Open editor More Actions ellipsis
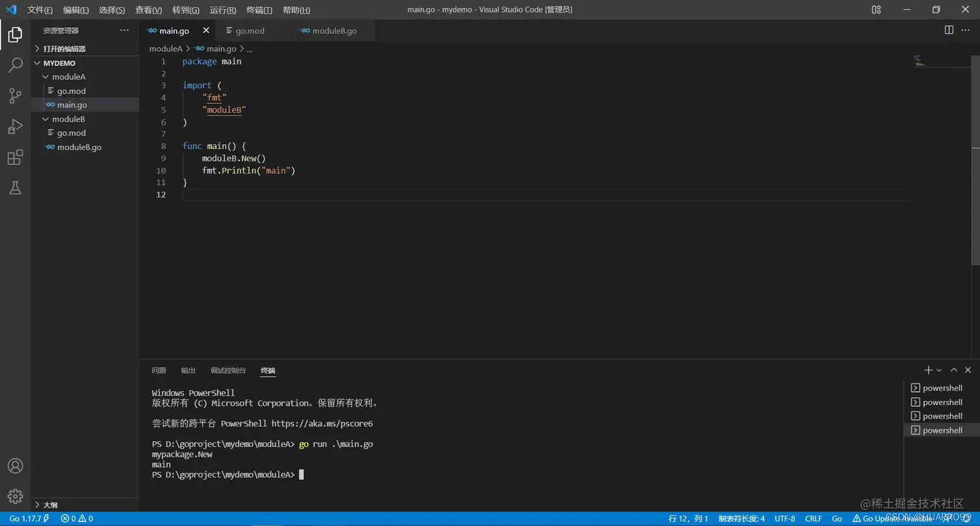This screenshot has height=526, width=980. (x=965, y=30)
